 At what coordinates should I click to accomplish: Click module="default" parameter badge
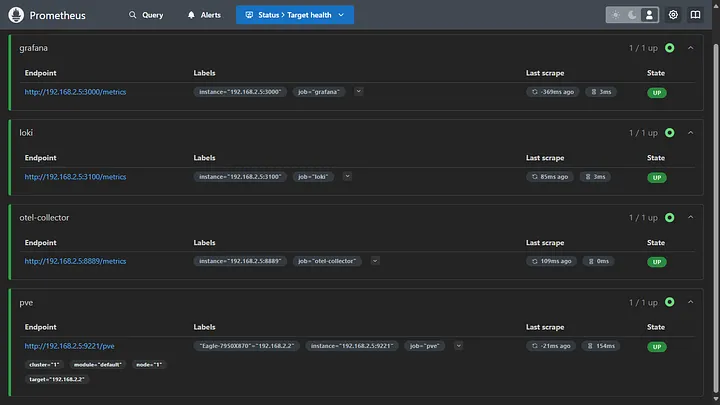click(98, 365)
